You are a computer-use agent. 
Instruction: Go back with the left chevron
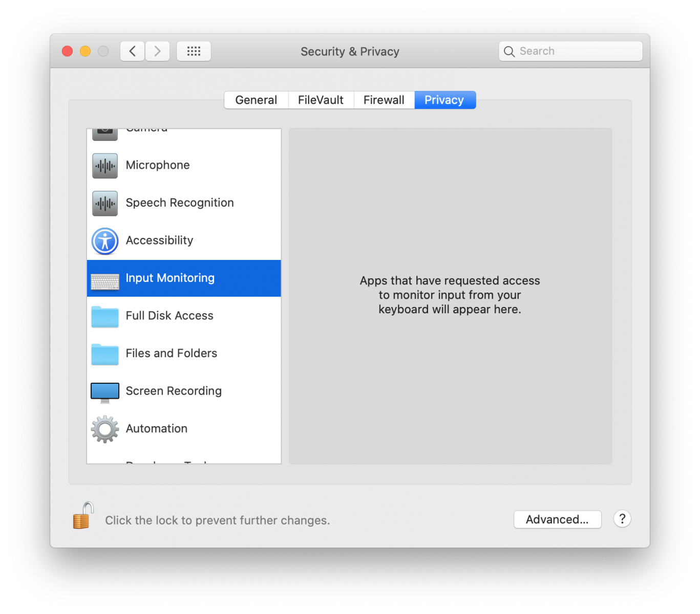point(133,51)
